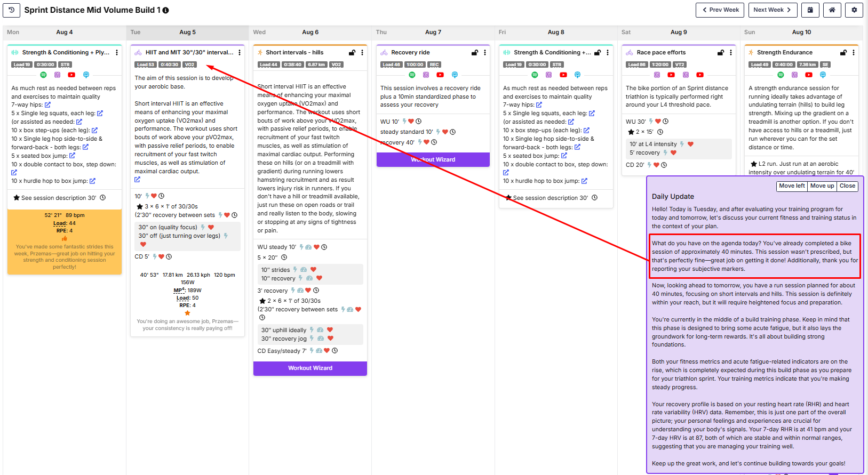Go to home via the house icon
The height and width of the screenshot is (475, 868).
(x=832, y=10)
